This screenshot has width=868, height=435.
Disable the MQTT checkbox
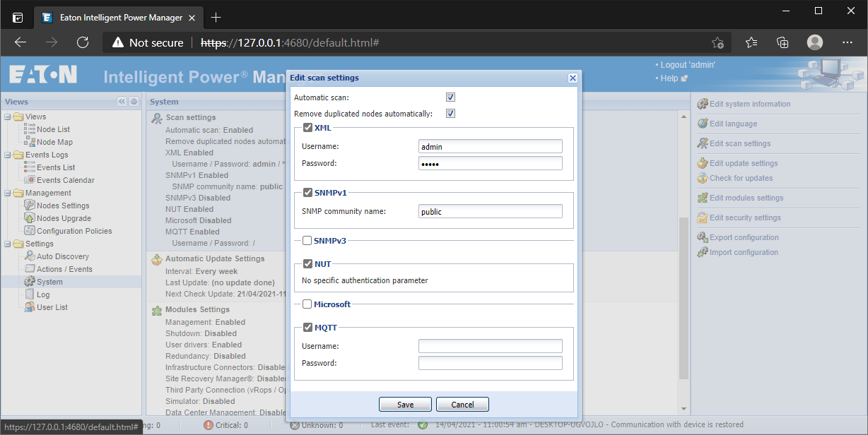coord(307,328)
